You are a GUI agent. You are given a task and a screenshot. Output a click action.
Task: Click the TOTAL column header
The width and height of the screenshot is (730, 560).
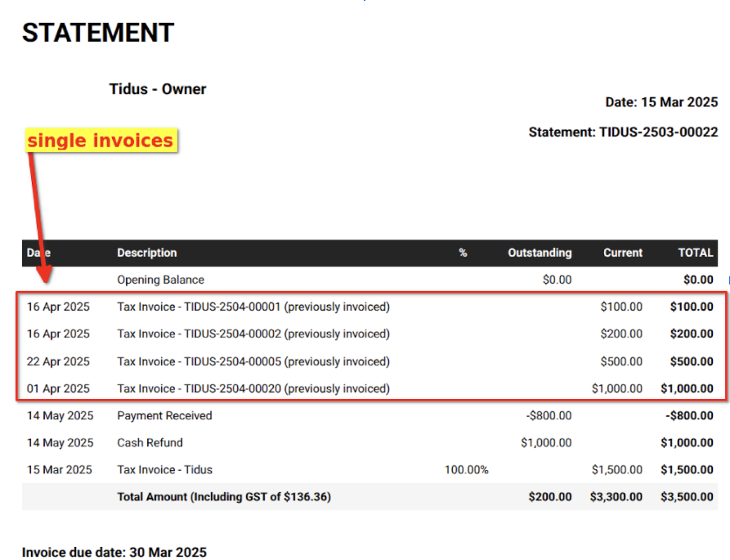[x=695, y=253]
